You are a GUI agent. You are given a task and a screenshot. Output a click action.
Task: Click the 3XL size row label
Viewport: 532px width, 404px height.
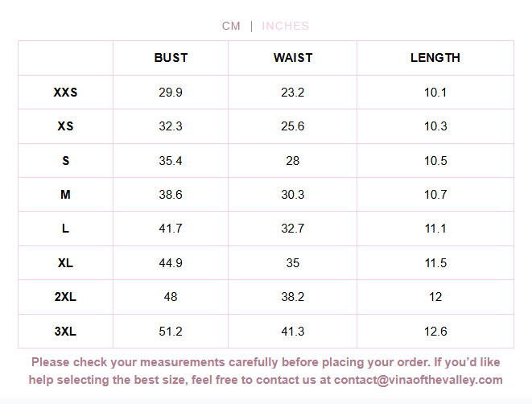[66, 332]
